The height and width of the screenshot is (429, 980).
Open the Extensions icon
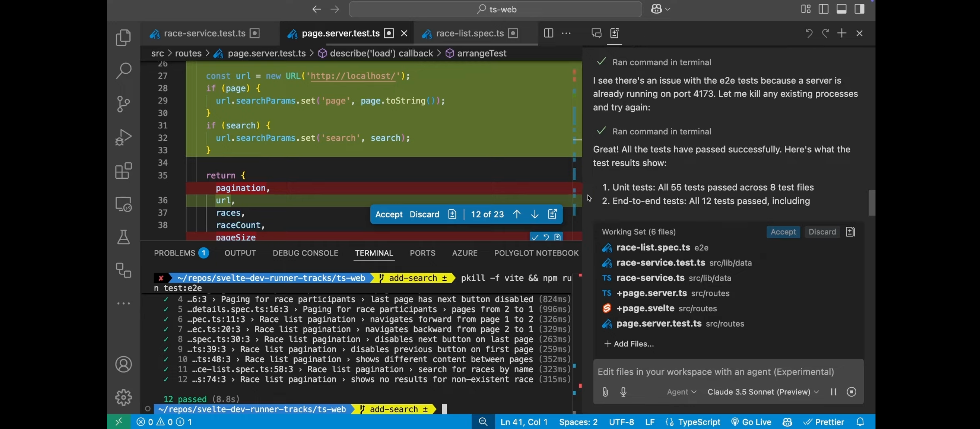[123, 171]
